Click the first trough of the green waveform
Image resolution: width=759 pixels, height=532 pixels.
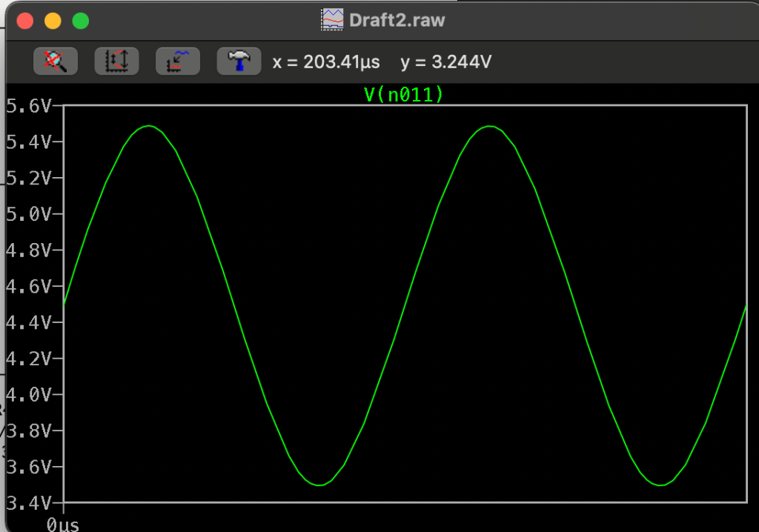pyautogui.click(x=319, y=485)
